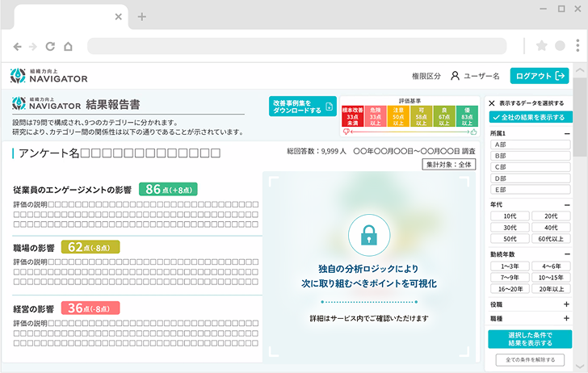Image resolution: width=588 pixels, height=373 pixels.
Task: Click the thumbs-down icon under the scale
Action: point(346,132)
